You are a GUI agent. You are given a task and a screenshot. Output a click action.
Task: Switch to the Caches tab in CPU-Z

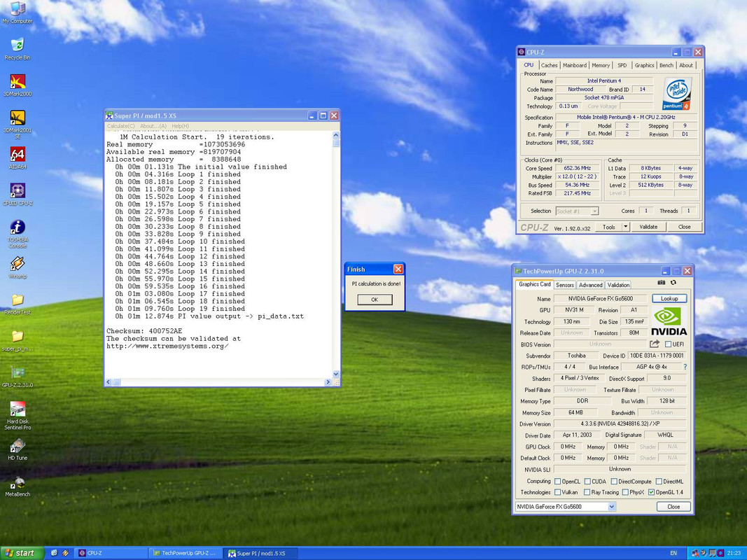(549, 66)
